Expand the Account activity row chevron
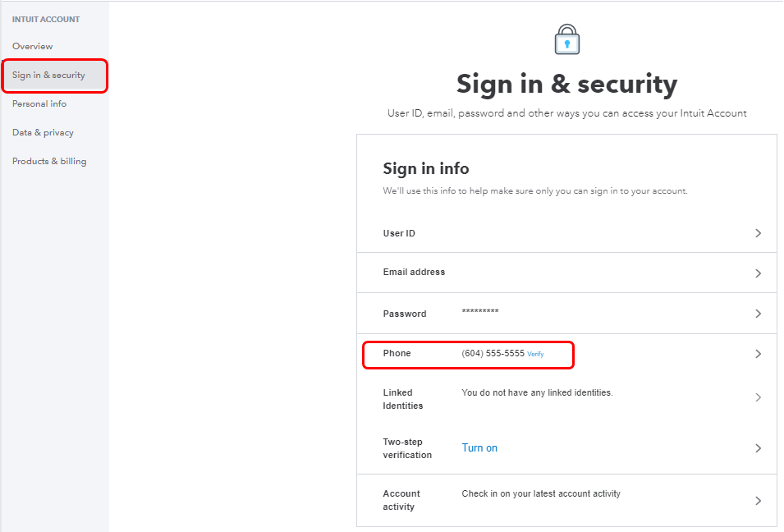This screenshot has width=784, height=532. click(758, 500)
